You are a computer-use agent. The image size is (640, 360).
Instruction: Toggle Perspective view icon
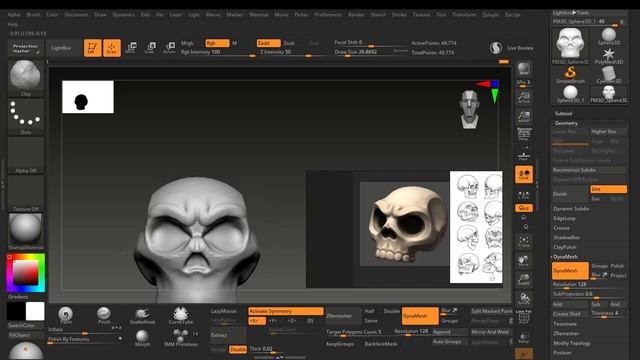pos(524,135)
